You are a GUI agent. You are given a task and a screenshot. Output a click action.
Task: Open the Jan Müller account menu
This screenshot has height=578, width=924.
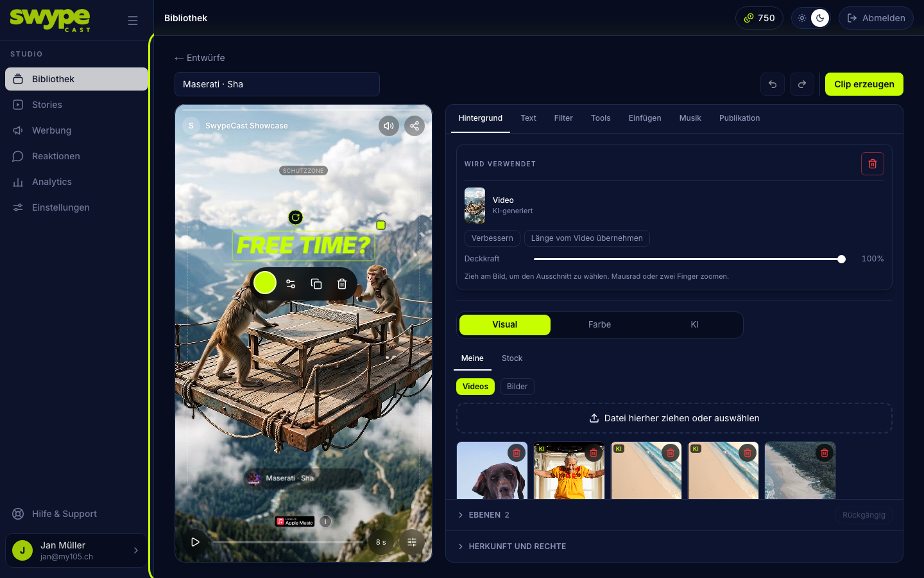coord(76,550)
